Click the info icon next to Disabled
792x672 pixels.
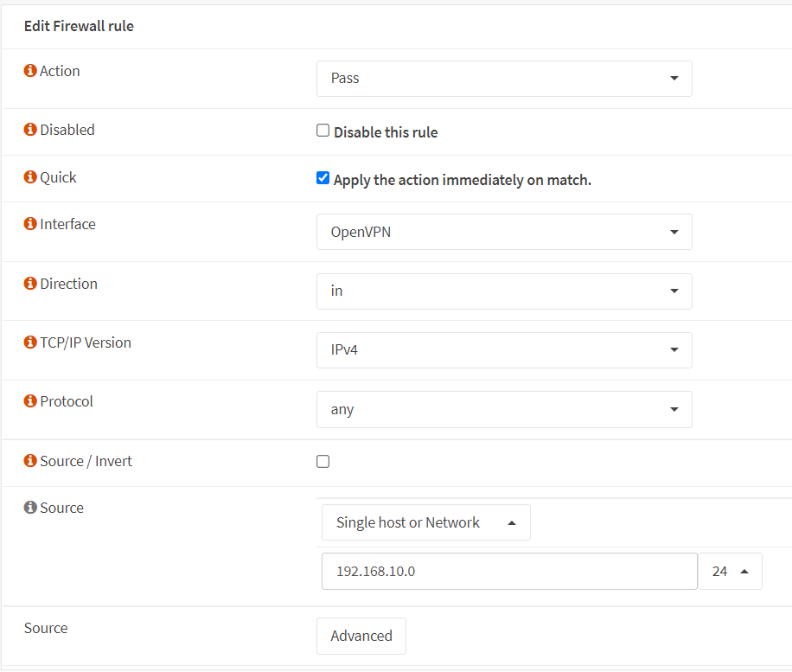[x=31, y=130]
